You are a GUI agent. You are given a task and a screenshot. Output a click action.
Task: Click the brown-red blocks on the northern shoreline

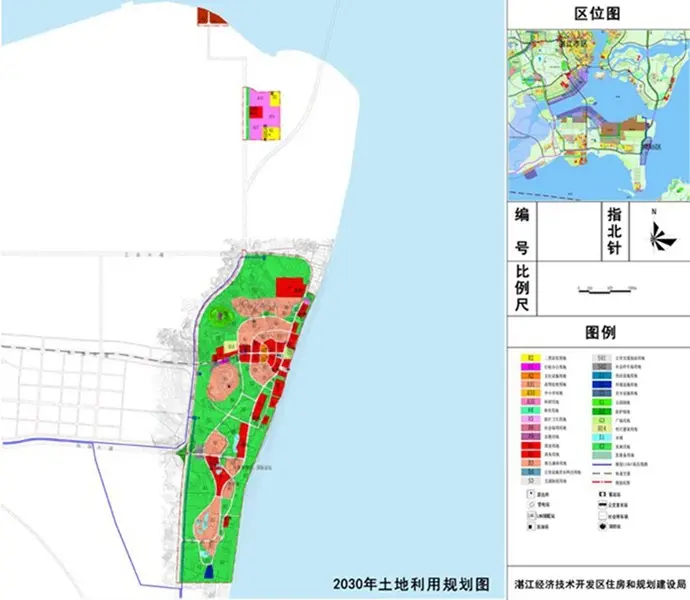(212, 16)
